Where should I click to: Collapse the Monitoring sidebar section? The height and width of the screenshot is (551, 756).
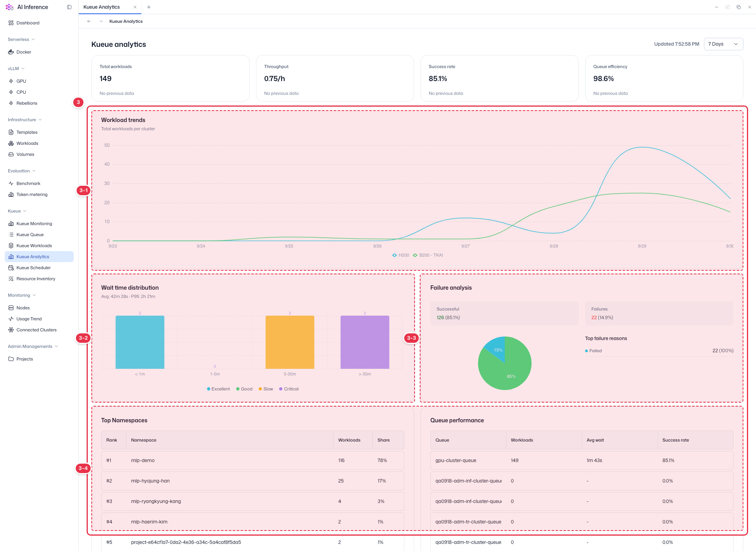[x=22, y=295]
